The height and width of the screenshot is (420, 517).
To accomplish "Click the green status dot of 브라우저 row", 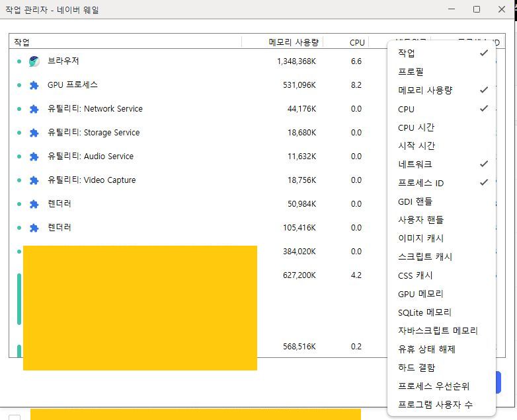I will click(19, 61).
